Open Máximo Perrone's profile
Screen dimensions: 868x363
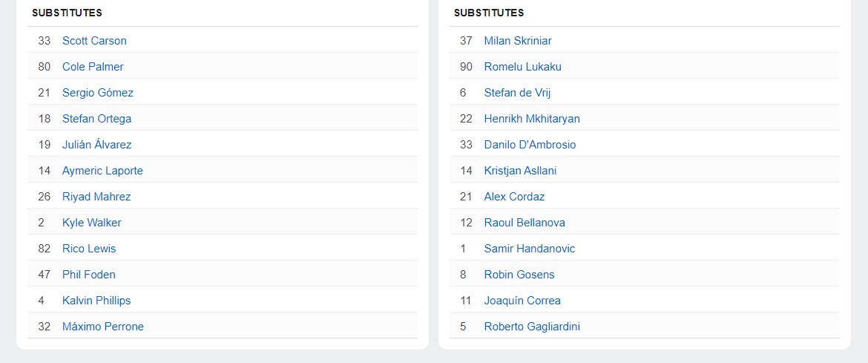click(x=103, y=327)
